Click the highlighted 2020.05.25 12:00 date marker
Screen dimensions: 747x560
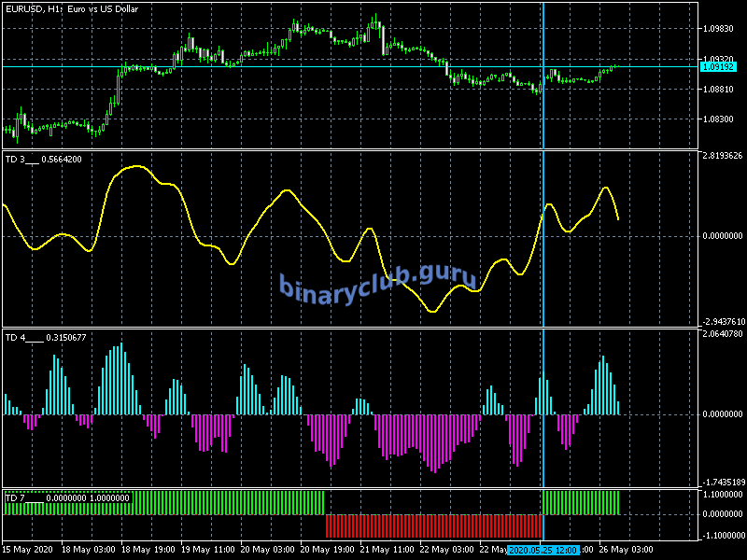click(x=543, y=550)
